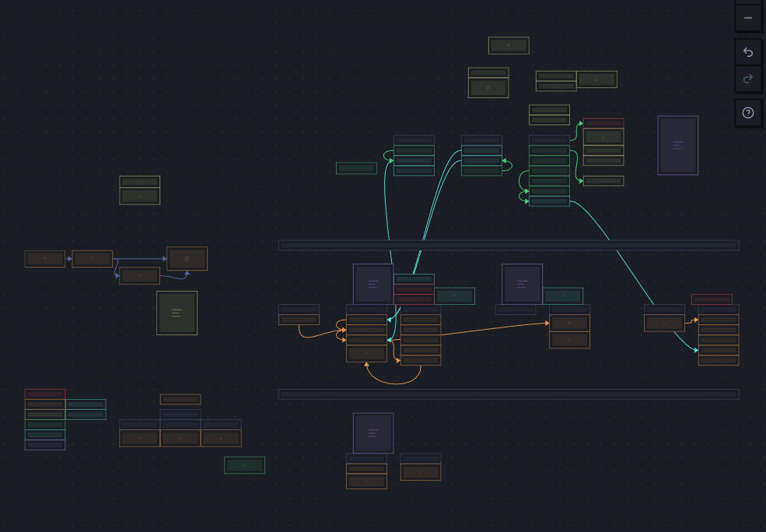The width and height of the screenshot is (766, 532).
Task: Click the teal node right of the red-bordered rows
Action: pos(454,296)
